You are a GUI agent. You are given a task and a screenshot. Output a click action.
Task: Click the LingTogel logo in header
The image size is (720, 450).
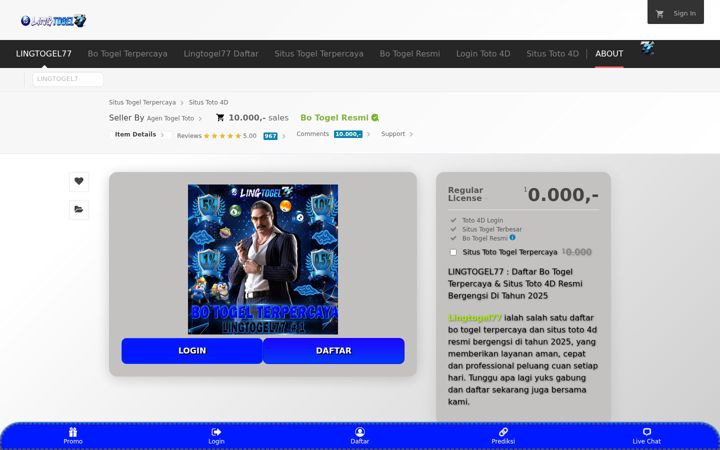[53, 21]
